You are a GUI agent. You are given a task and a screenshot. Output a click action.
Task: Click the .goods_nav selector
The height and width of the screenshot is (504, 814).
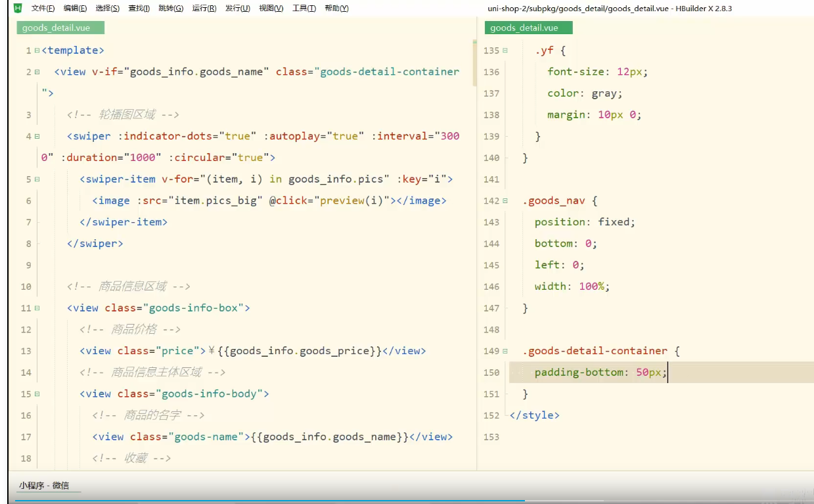click(553, 200)
